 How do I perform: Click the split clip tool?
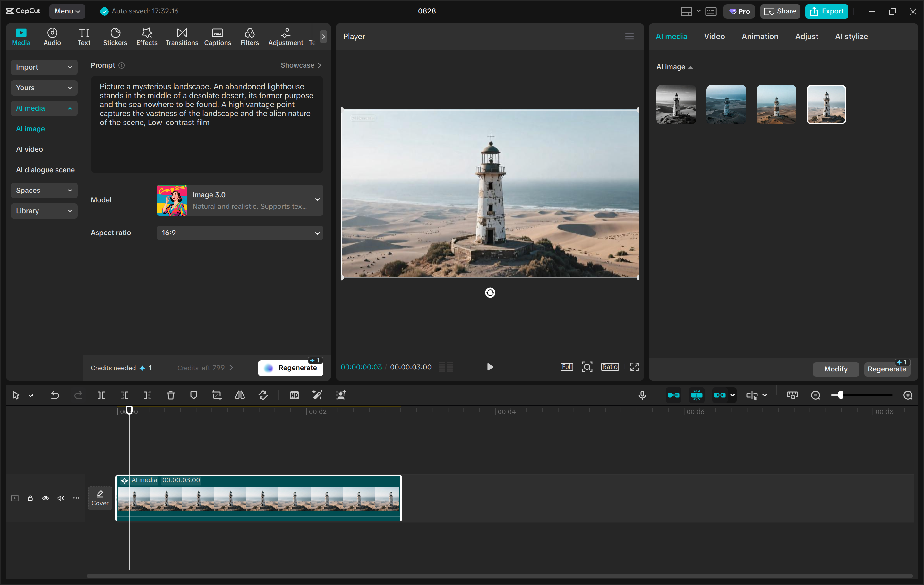pyautogui.click(x=101, y=395)
